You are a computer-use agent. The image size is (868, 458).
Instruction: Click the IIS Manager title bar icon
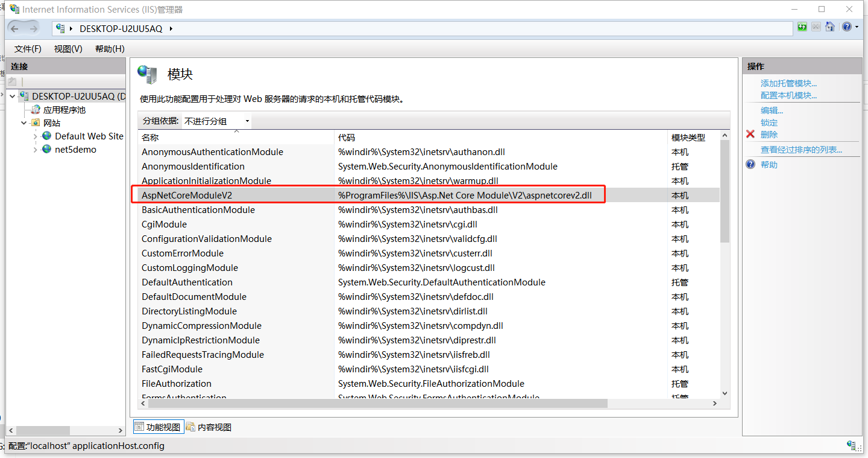(14, 9)
